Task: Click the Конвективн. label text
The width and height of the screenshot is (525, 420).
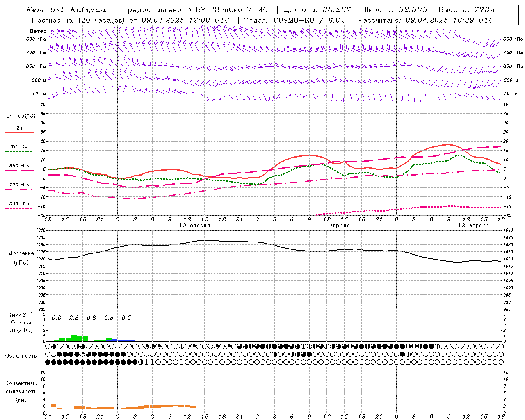Action: coord(21,383)
